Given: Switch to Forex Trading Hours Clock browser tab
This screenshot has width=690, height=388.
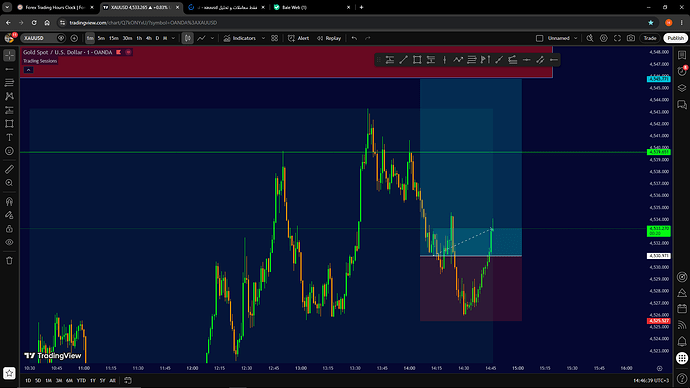Looking at the screenshot, I should pyautogui.click(x=55, y=7).
